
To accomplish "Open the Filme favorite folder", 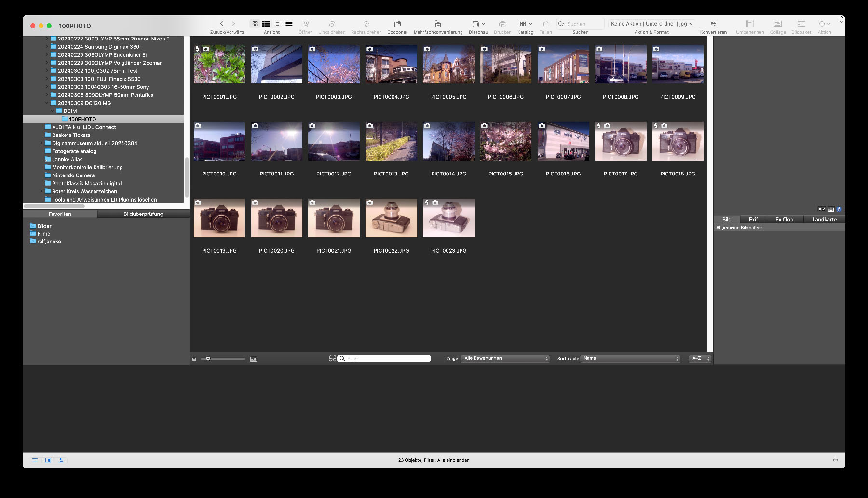I will pos(40,234).
